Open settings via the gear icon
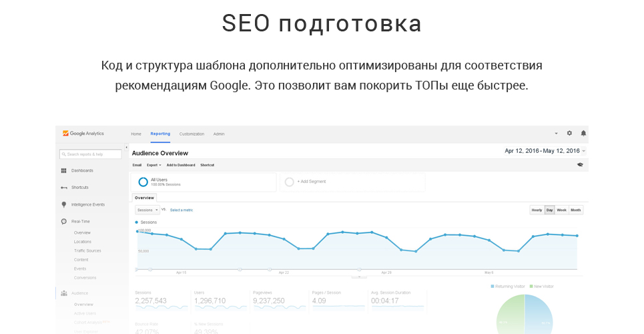The height and width of the screenshot is (334, 644). [x=569, y=133]
